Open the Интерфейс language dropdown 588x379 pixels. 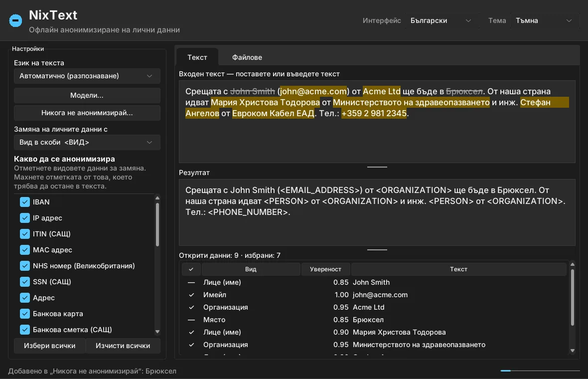(x=441, y=20)
